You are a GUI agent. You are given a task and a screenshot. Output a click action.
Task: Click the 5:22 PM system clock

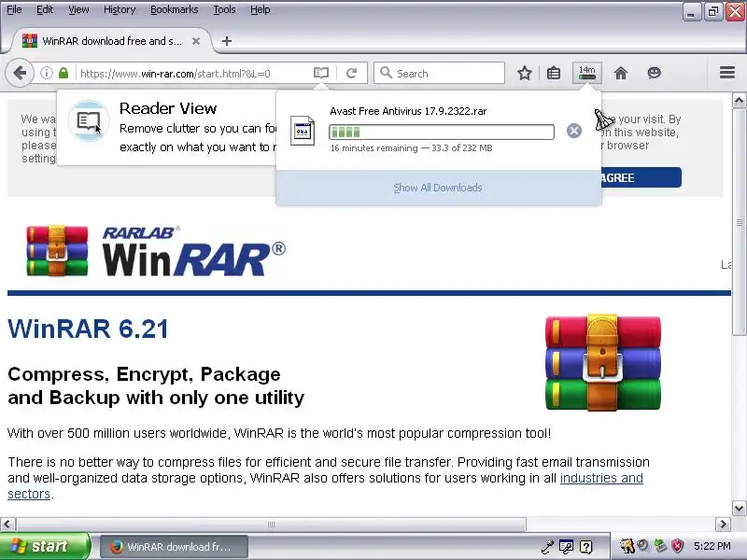pos(712,546)
